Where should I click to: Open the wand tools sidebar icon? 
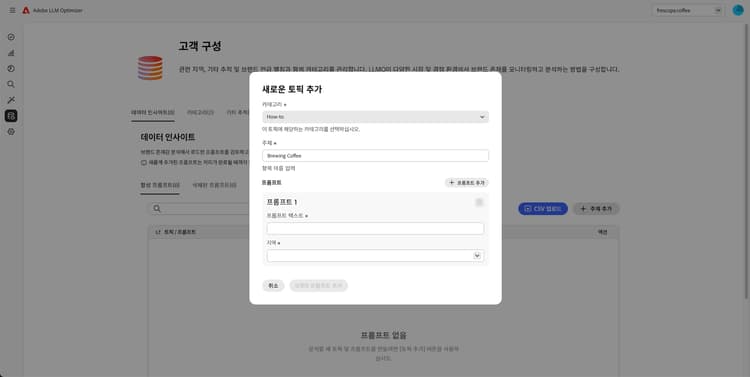[x=11, y=100]
